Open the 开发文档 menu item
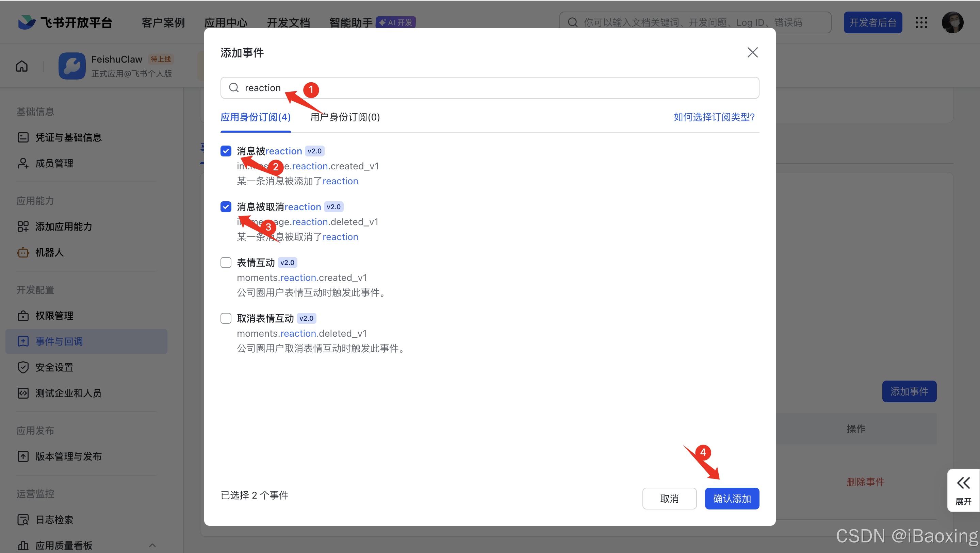 pyautogui.click(x=288, y=22)
